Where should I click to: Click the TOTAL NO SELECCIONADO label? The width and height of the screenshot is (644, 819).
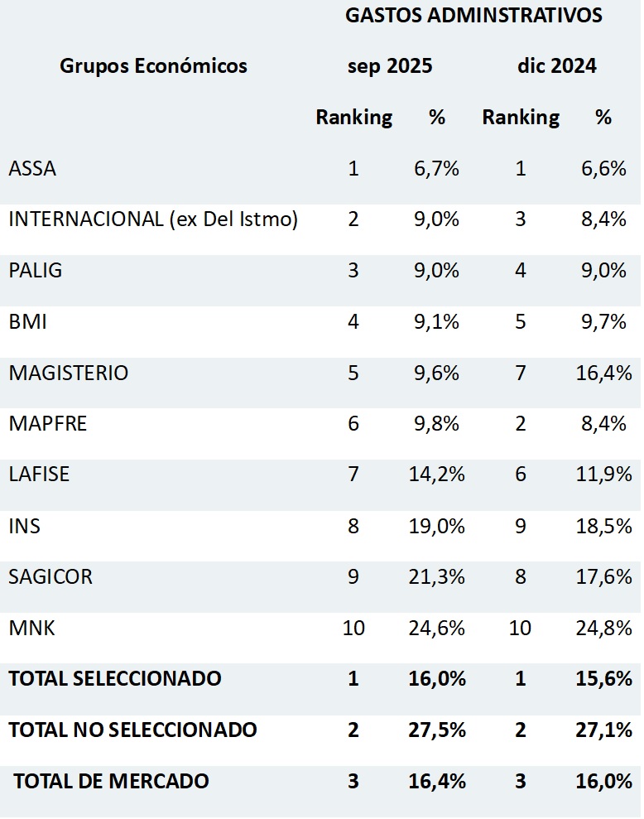(x=132, y=730)
